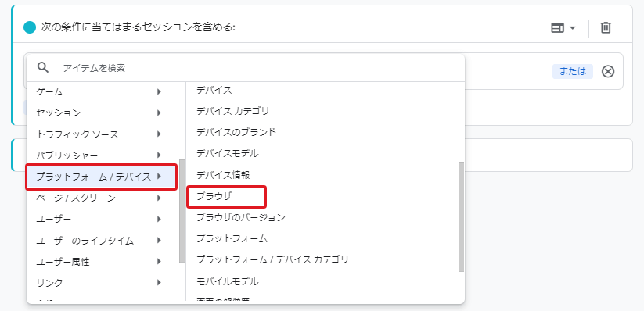Click the dimension list vertical scrollbar
This screenshot has height=311, width=644.
(x=461, y=216)
